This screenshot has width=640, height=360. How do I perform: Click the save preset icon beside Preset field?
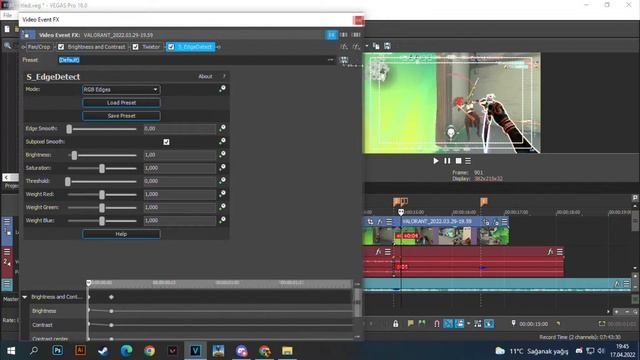click(x=344, y=60)
